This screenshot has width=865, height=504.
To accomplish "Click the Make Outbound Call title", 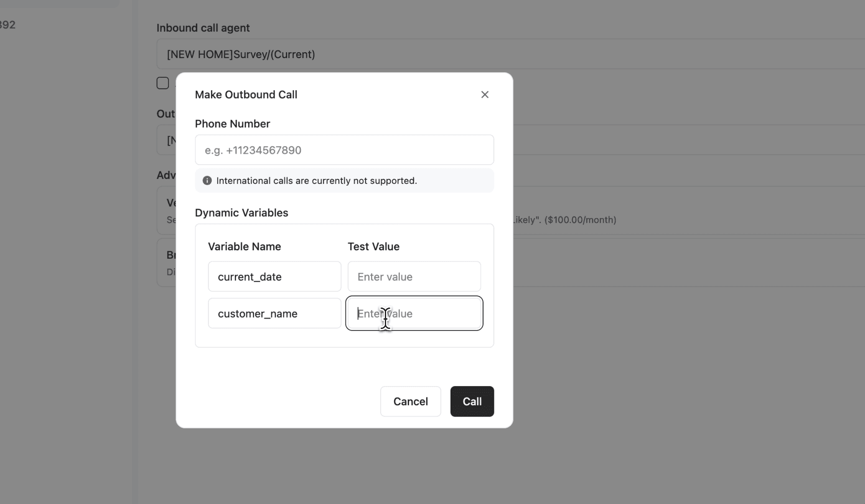I will click(x=246, y=95).
